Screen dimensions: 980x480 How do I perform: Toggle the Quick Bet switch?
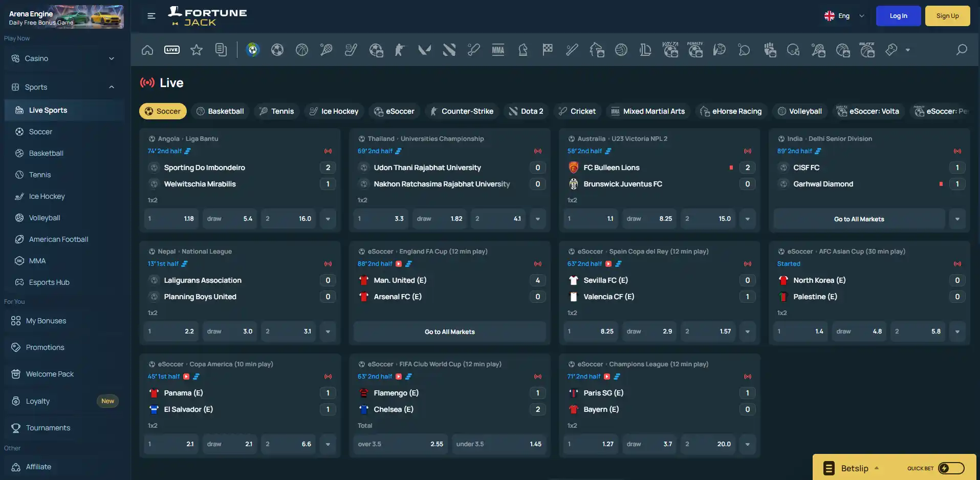pos(951,468)
